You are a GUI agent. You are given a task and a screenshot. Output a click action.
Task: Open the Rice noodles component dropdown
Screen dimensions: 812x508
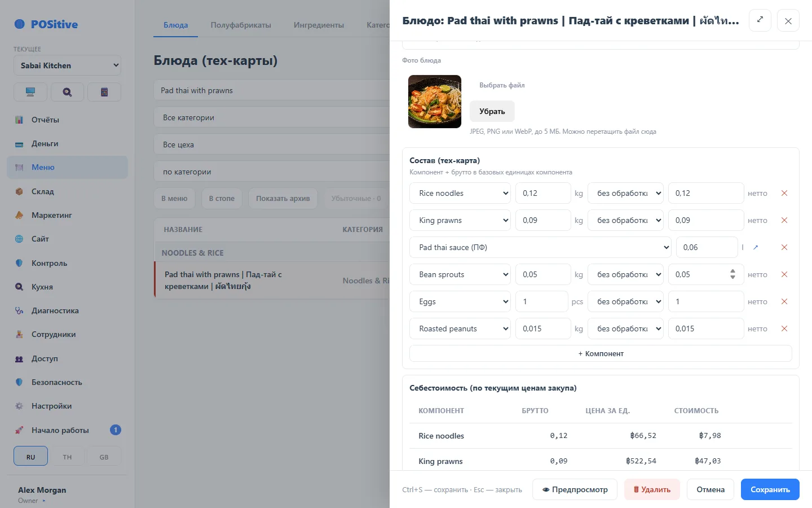click(x=460, y=193)
